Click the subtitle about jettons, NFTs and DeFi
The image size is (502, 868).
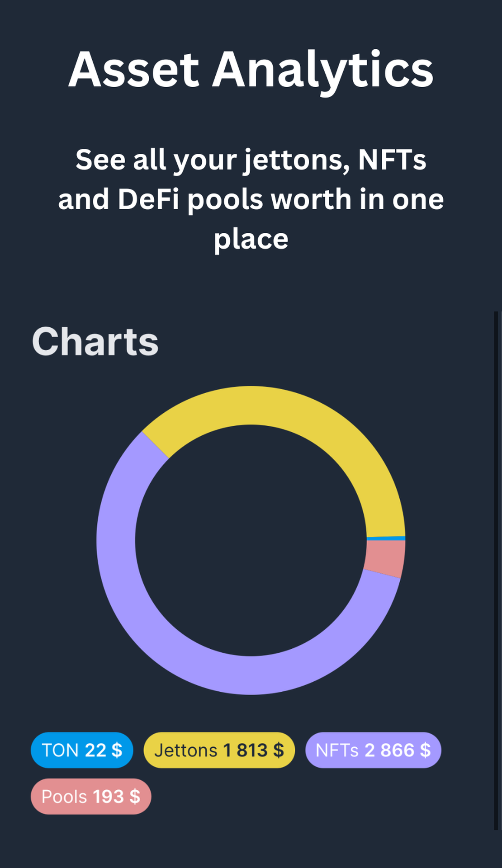(x=251, y=199)
